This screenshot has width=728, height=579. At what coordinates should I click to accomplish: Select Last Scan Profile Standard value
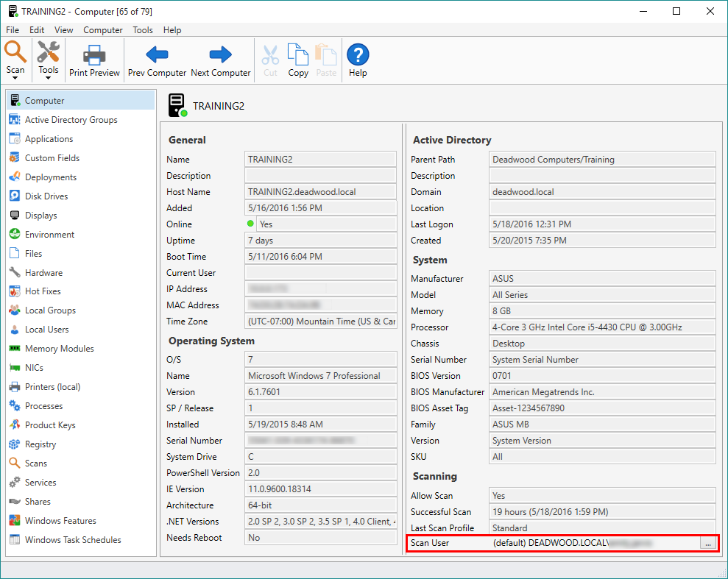pos(602,528)
